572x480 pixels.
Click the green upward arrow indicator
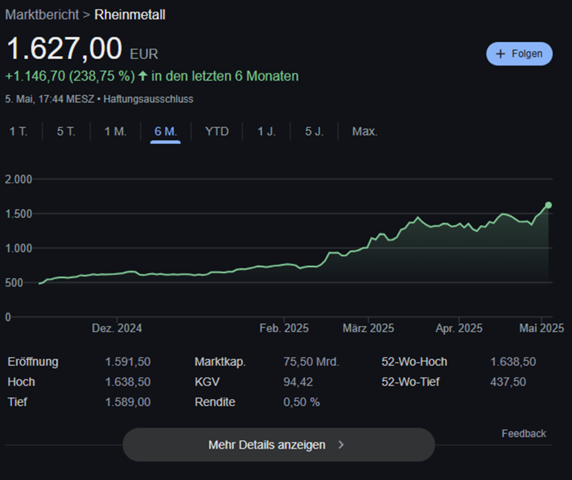pos(143,76)
